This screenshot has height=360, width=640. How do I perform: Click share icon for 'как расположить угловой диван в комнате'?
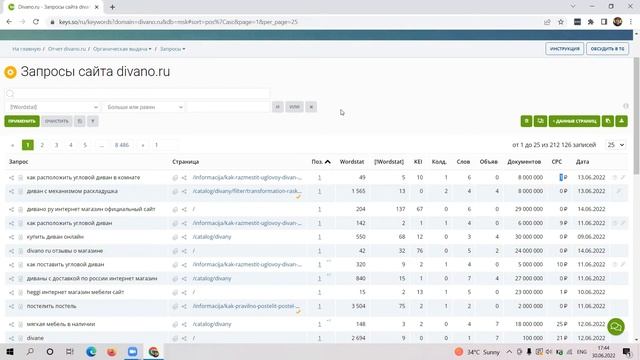coord(11,178)
